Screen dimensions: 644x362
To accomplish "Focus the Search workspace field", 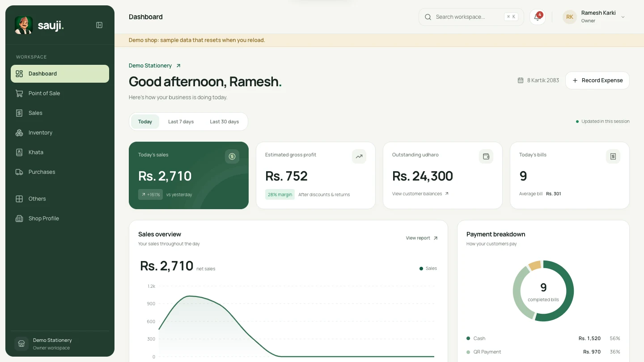I will (x=471, y=17).
